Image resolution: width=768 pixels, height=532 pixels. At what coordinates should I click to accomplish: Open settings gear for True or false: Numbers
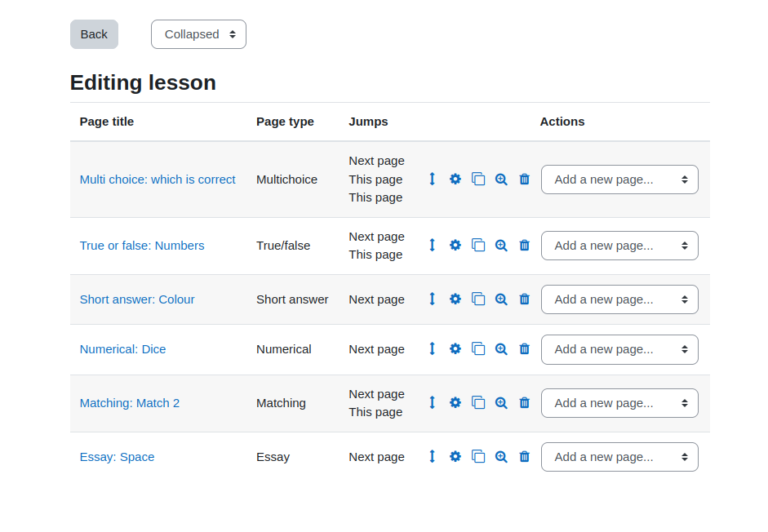coord(455,245)
